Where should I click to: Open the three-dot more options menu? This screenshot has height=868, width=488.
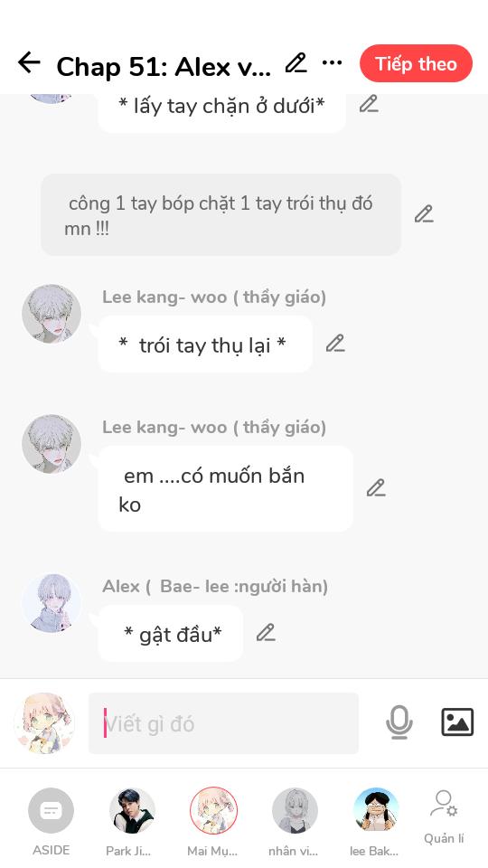[x=332, y=62]
